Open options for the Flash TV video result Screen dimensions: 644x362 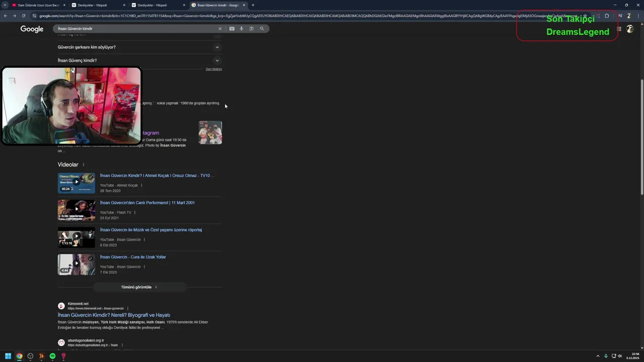135,213
